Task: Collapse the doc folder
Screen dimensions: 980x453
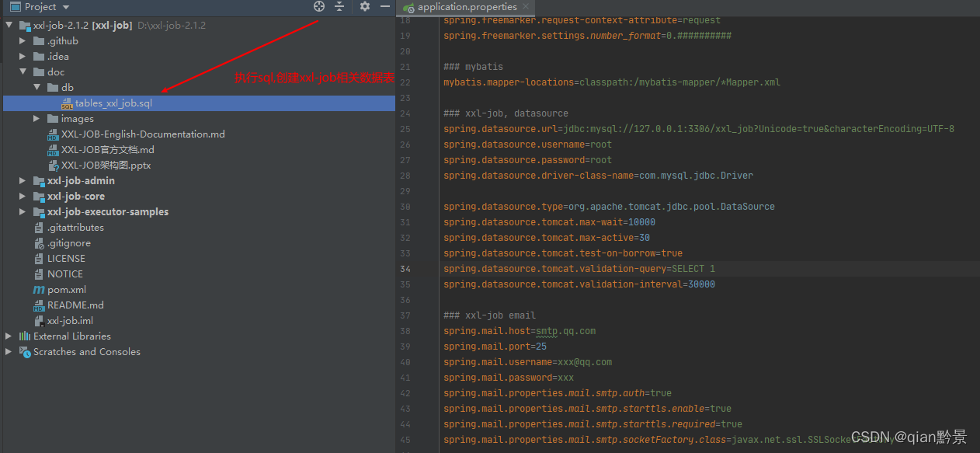Action: click(x=23, y=72)
